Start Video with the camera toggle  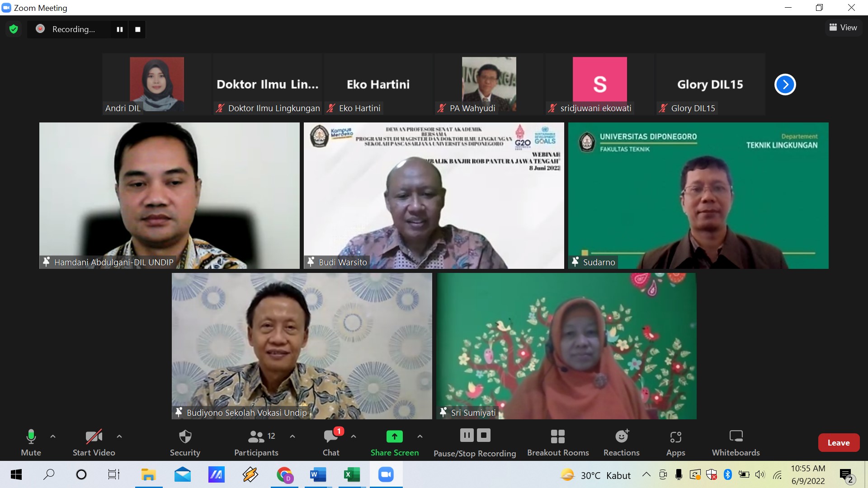coord(94,443)
